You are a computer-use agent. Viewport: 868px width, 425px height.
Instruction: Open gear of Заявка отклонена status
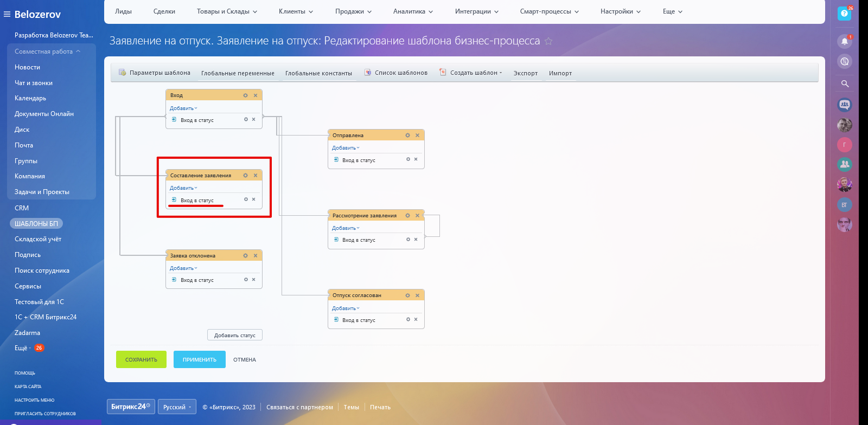click(245, 256)
